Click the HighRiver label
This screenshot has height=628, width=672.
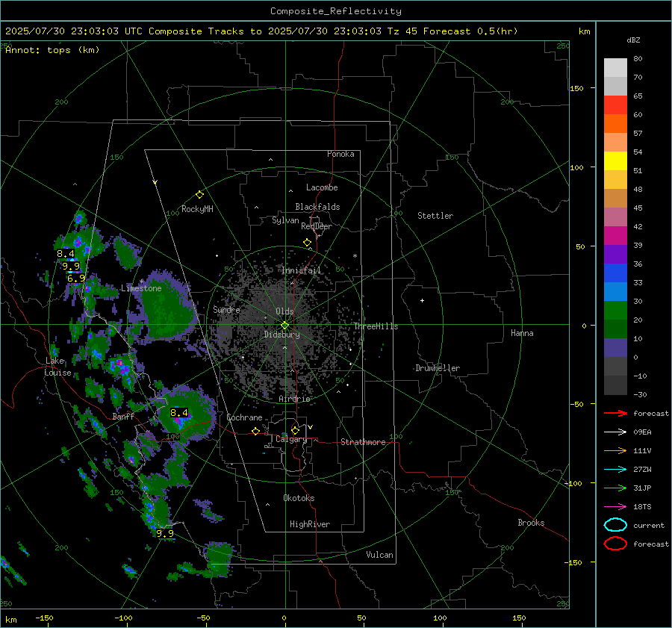(x=310, y=524)
